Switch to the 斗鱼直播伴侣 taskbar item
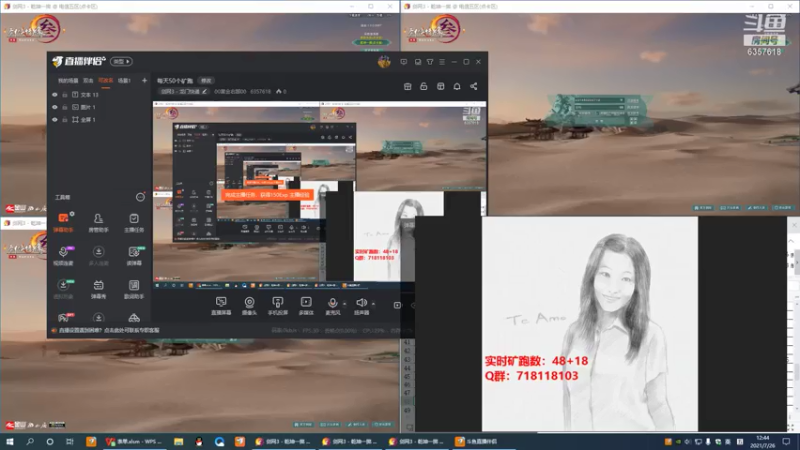The height and width of the screenshot is (450, 800). tap(485, 441)
